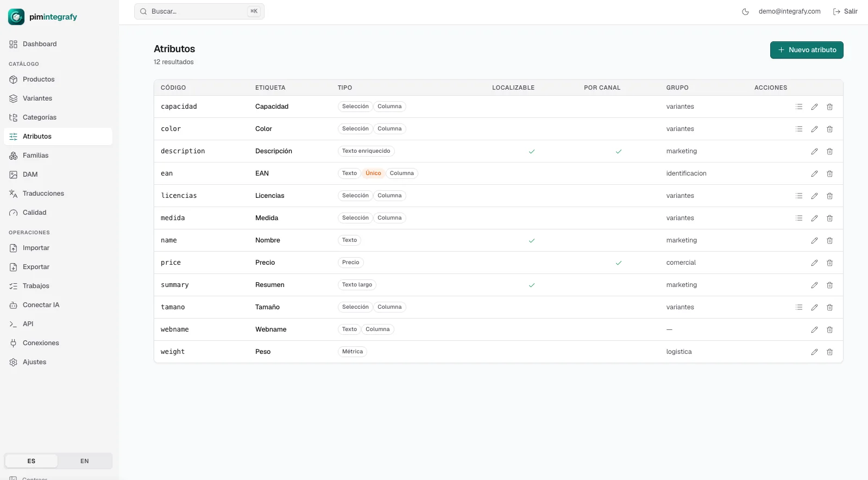Focus the Buscar search field
This screenshot has height=480, width=868.
click(199, 11)
